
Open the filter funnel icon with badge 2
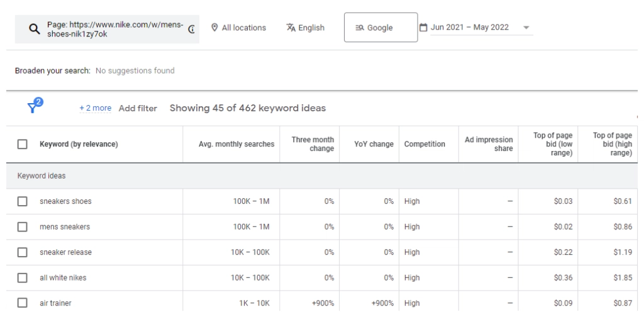35,106
